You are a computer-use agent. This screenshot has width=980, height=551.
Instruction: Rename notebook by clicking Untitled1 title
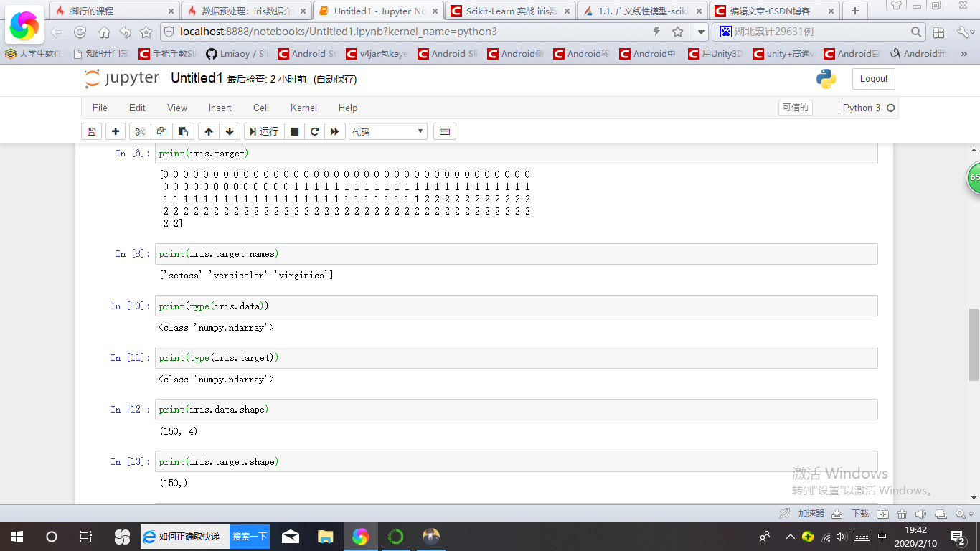196,79
